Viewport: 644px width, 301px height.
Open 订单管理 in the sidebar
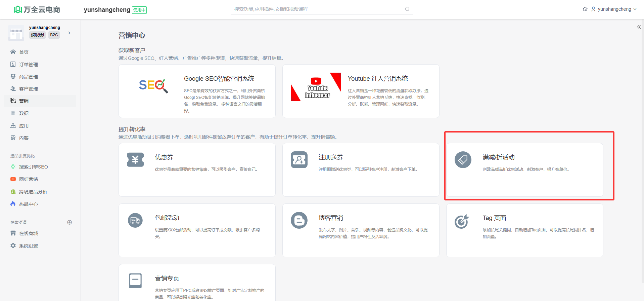[28, 65]
